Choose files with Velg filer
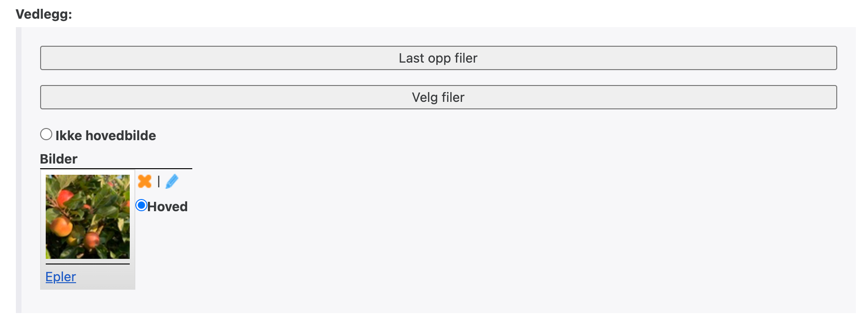 tap(438, 97)
